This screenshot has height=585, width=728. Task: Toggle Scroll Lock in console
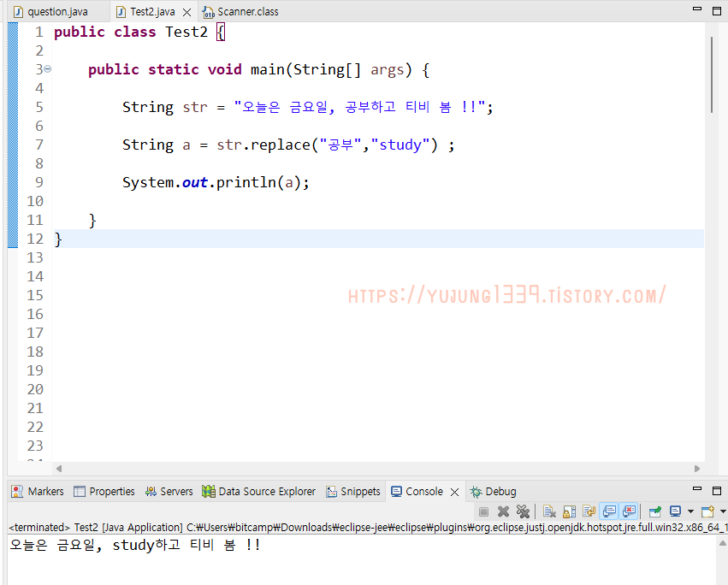[x=569, y=511]
